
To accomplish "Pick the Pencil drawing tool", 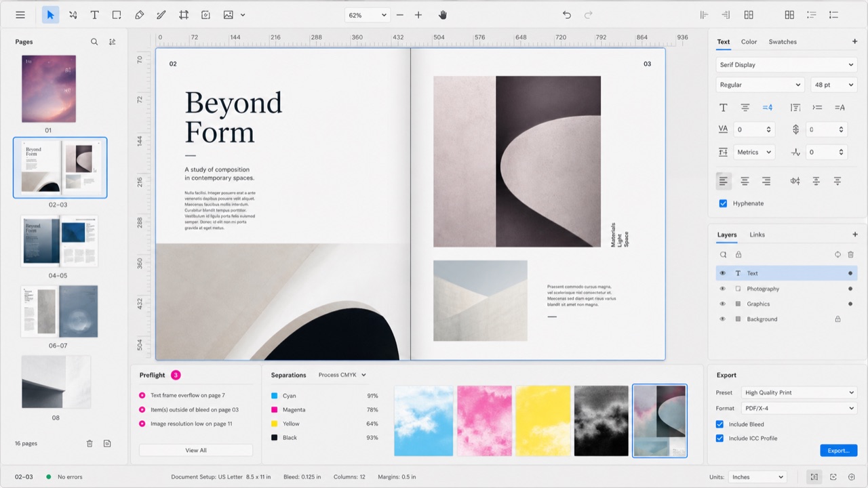I will [161, 15].
